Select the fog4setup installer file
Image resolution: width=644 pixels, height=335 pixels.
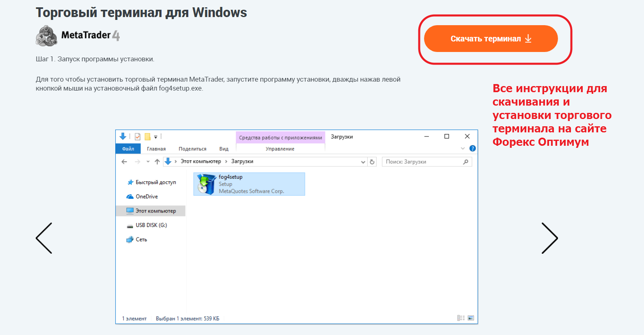pos(249,184)
